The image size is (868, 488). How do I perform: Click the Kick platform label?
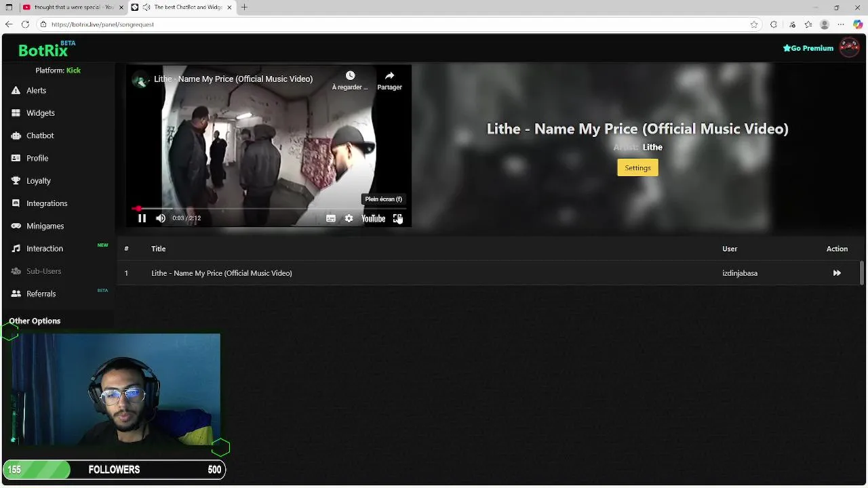[73, 70]
